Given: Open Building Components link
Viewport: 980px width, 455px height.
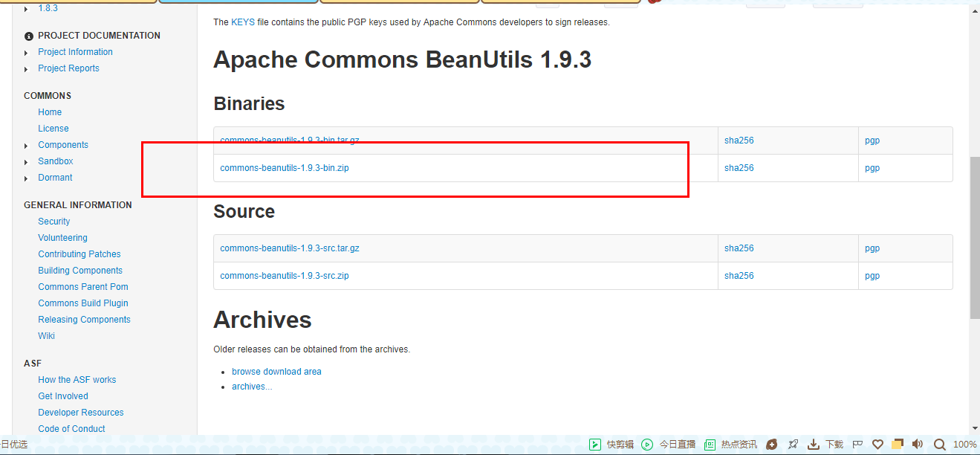Looking at the screenshot, I should pyautogui.click(x=80, y=271).
